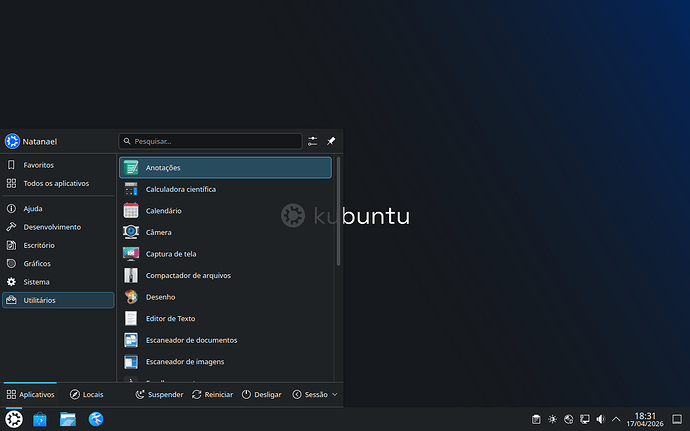Expand hidden system tray icons
690x431 pixels.
point(616,420)
